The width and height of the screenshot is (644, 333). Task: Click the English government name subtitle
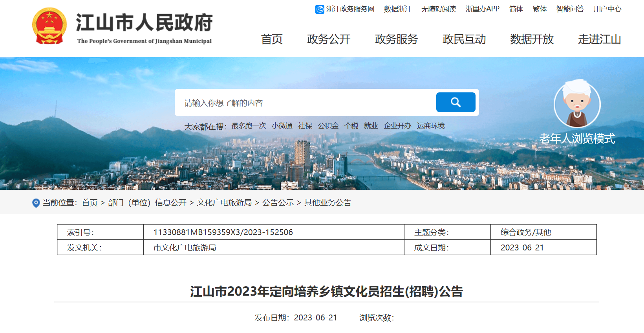point(145,41)
